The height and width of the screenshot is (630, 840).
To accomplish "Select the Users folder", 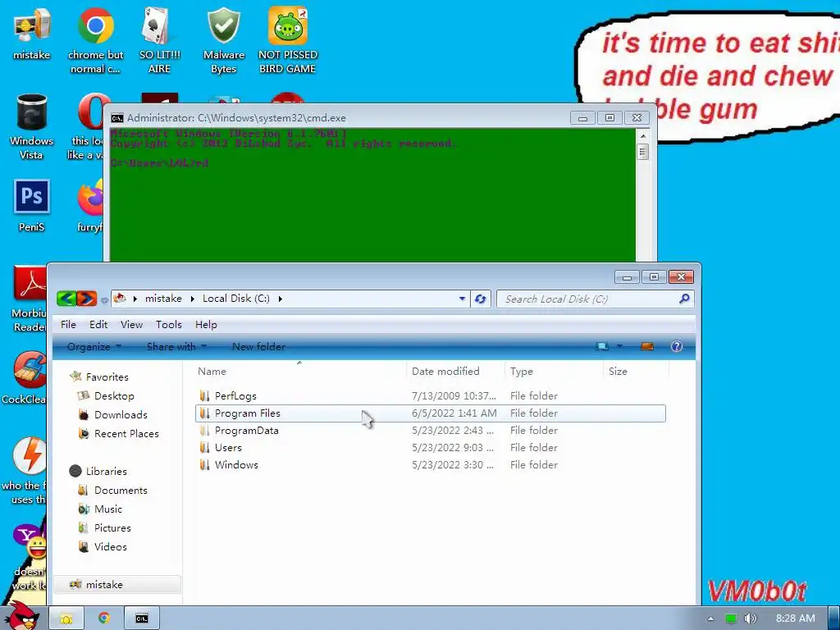I will tap(431, 447).
